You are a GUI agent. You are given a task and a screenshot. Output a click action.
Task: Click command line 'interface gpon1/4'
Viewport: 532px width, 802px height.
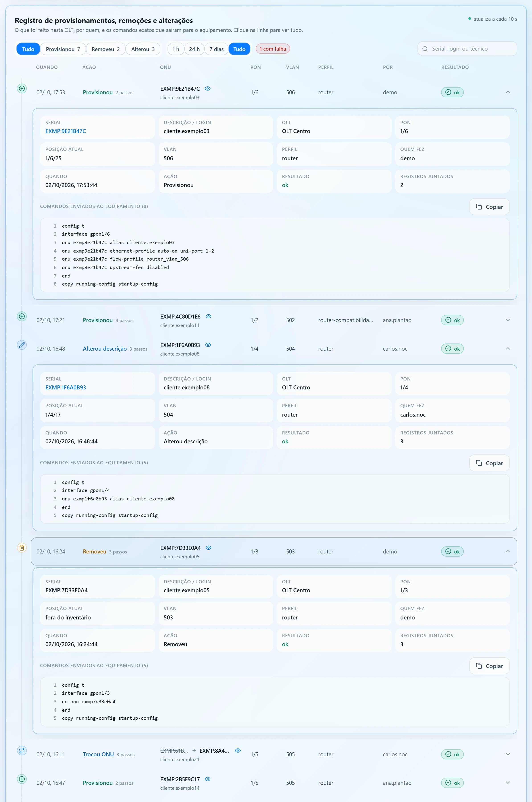pyautogui.click(x=86, y=490)
